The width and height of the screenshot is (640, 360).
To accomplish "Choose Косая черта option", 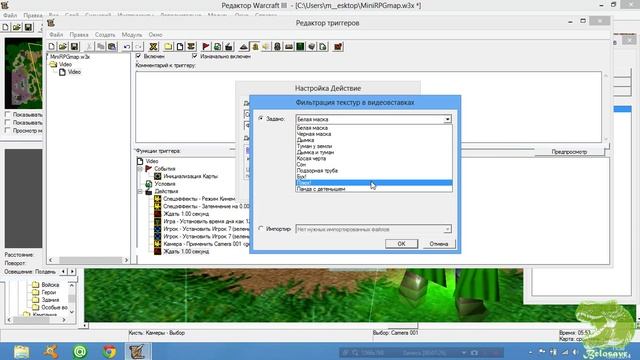I will click(x=374, y=158).
